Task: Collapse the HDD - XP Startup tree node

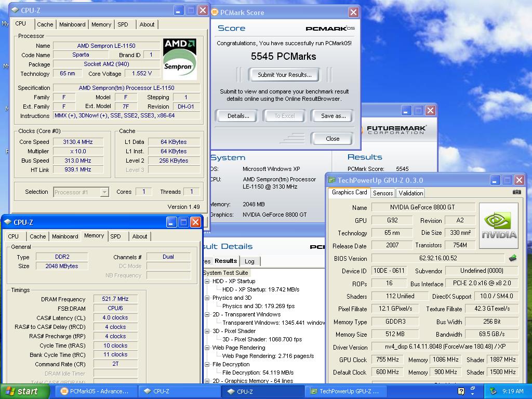Action: pyautogui.click(x=207, y=281)
